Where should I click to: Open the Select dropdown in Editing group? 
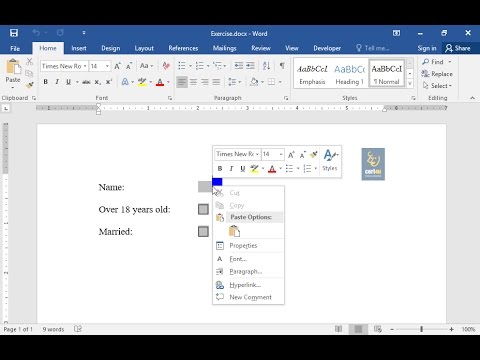click(437, 86)
